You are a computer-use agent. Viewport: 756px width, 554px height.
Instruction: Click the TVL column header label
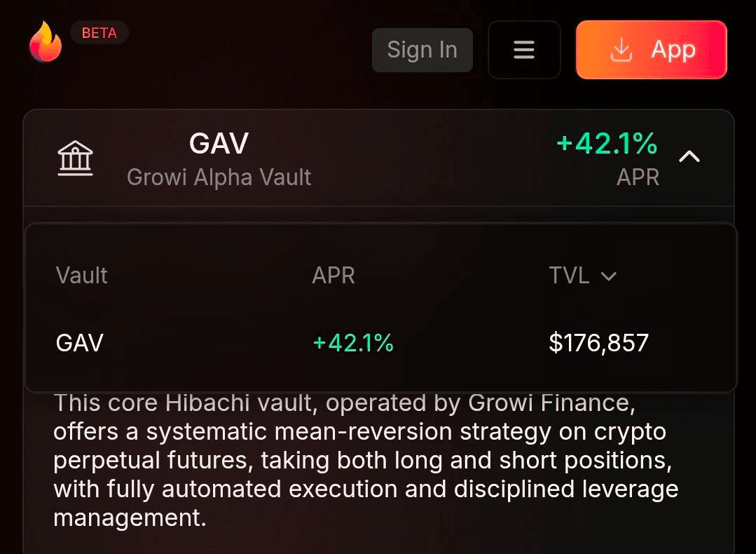tap(569, 276)
